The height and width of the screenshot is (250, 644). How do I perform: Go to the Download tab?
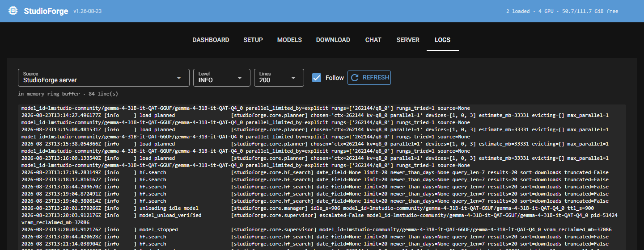pyautogui.click(x=333, y=40)
